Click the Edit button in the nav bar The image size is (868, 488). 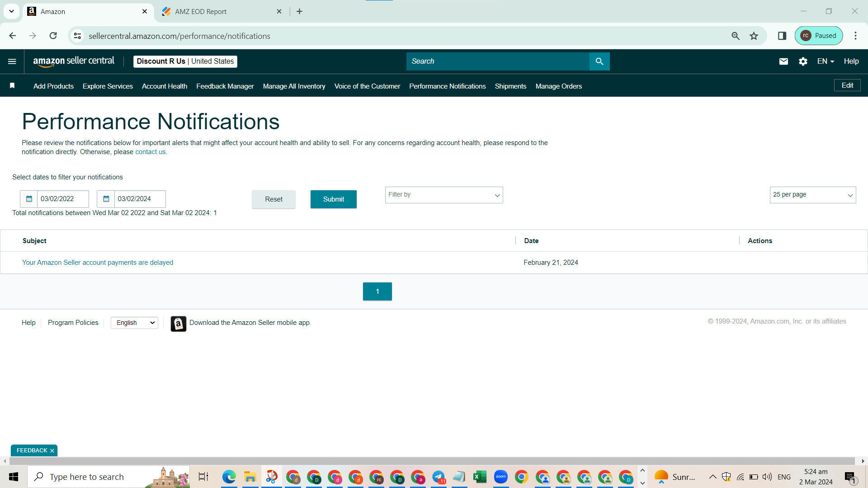point(847,85)
